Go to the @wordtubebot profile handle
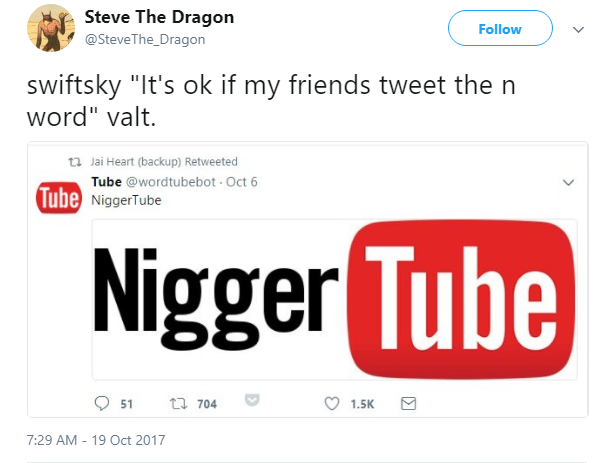 point(171,182)
